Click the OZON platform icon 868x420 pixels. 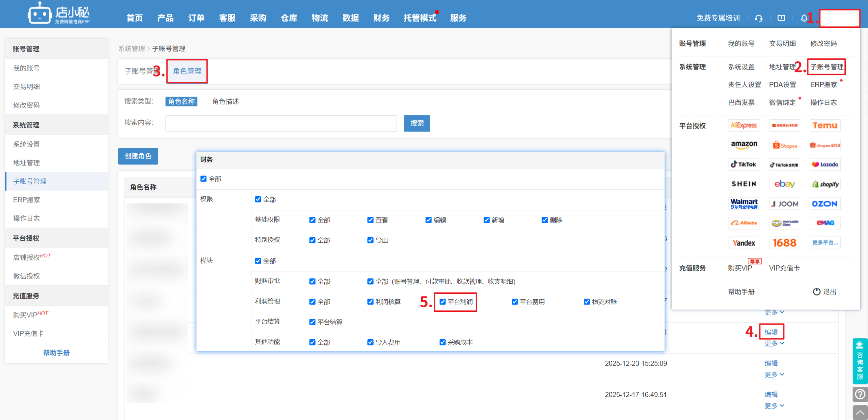pos(824,204)
